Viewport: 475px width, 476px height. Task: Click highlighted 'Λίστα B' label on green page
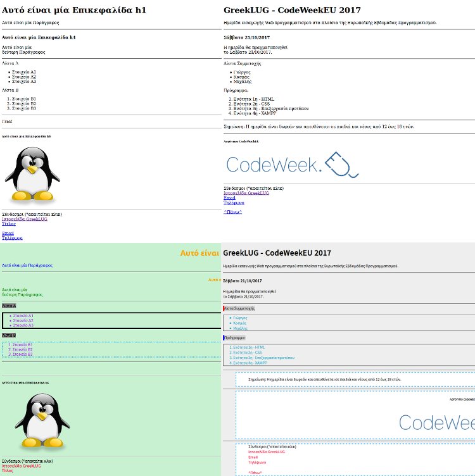(x=9, y=335)
